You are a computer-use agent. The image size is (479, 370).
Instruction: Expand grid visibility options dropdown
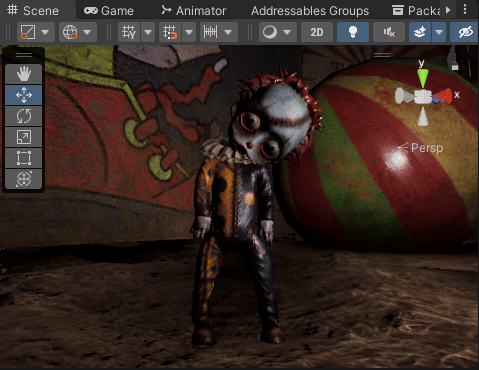[x=148, y=32]
